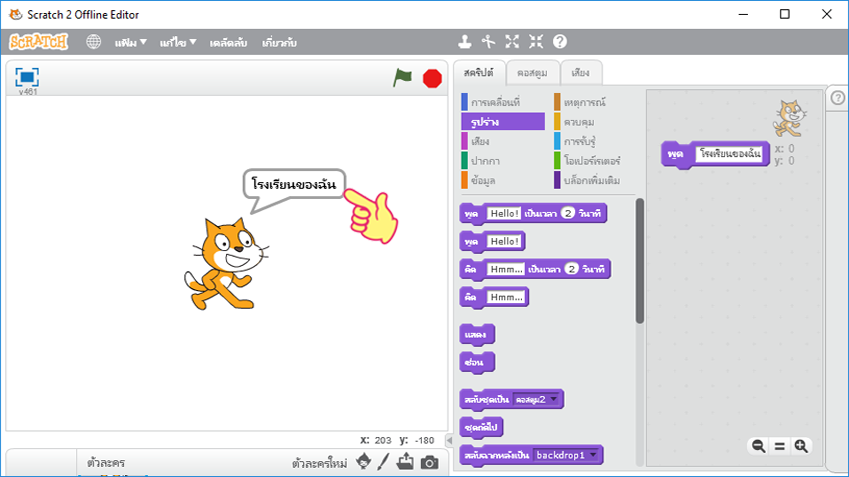Select ปากกา (Pen) block category
This screenshot has width=849, height=477.
pyautogui.click(x=481, y=160)
